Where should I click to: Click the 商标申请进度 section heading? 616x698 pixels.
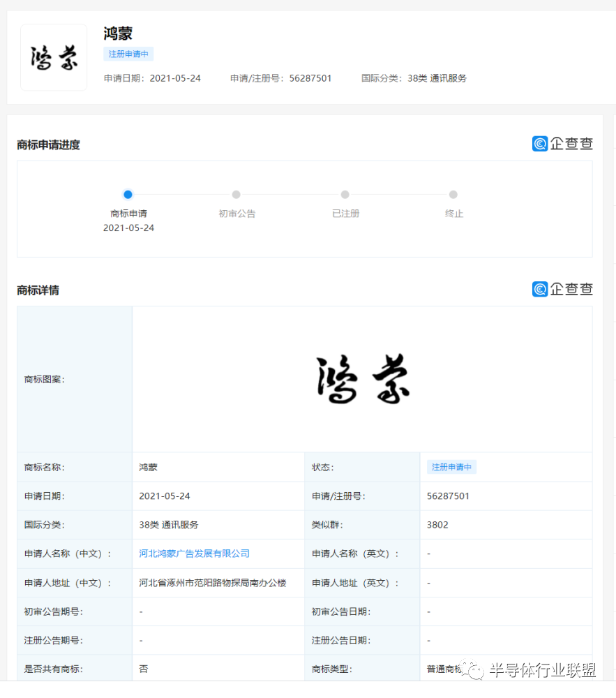pos(48,144)
